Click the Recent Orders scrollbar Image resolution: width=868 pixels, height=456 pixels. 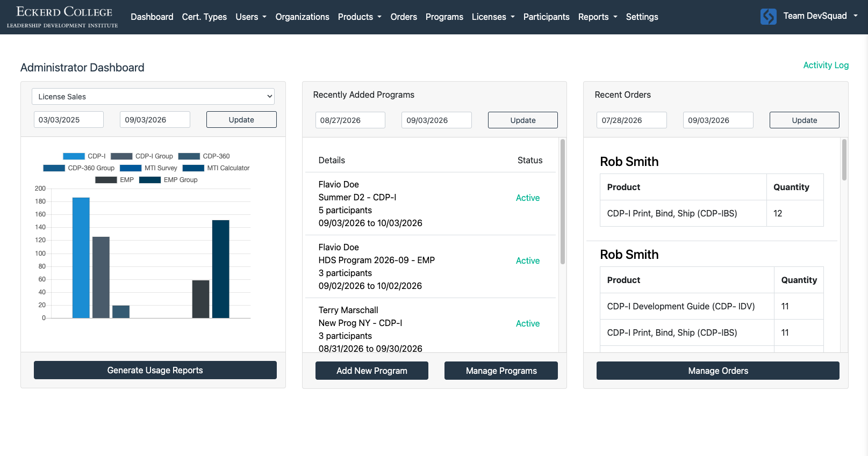(x=844, y=160)
